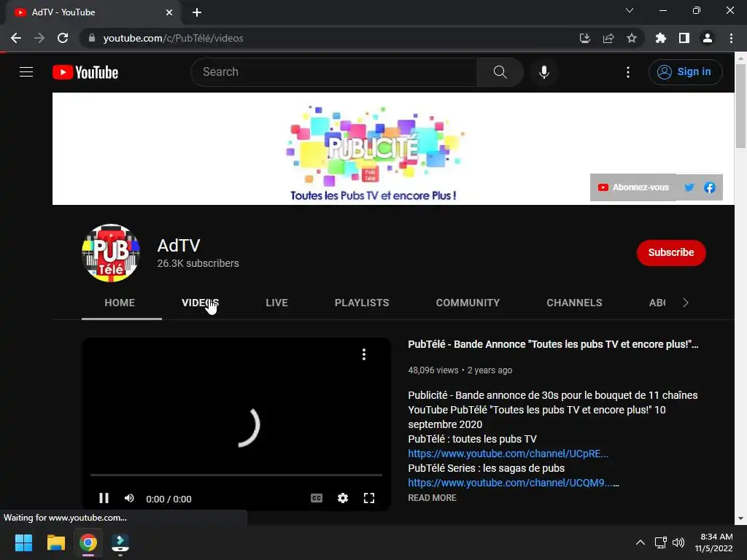
Task: Click the YouTube logo
Action: (x=85, y=72)
